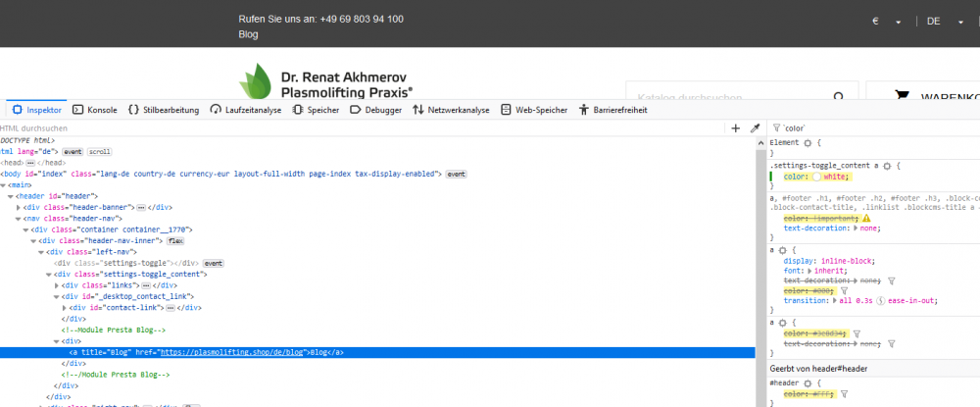Click warning icon next to color !important
This screenshot has height=407, width=980.
coord(866,218)
